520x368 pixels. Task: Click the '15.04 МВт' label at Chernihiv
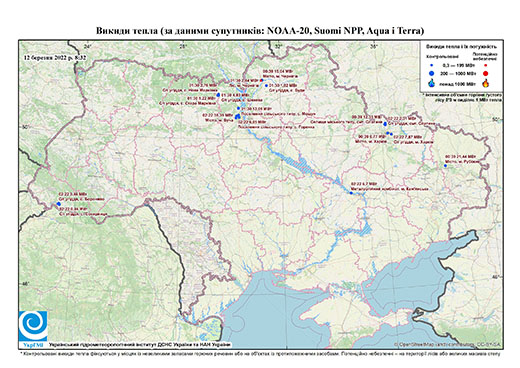[x=278, y=71]
